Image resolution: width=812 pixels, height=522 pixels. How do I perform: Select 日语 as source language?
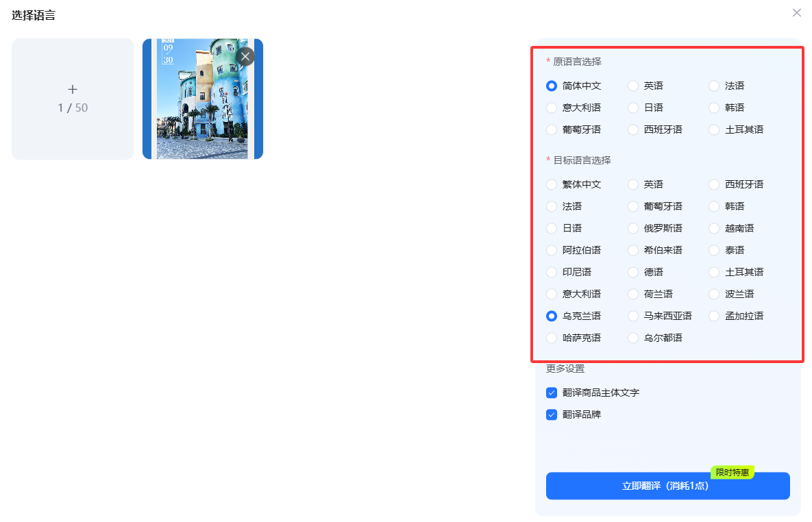click(x=633, y=108)
